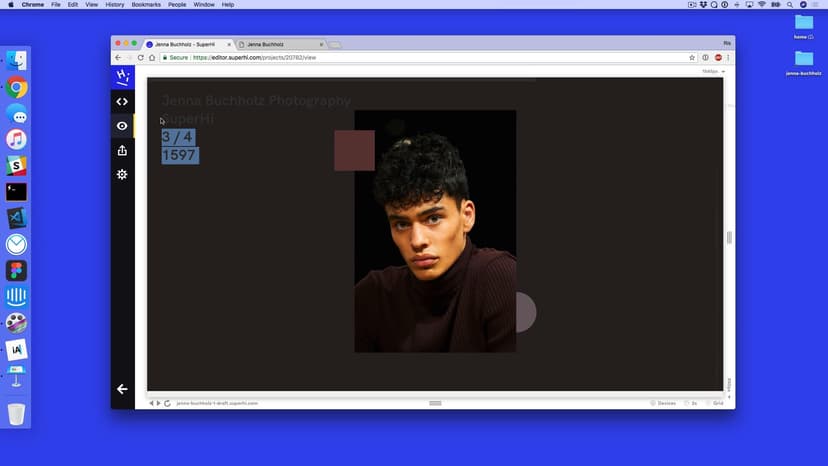The image size is (828, 466).
Task: Open the SuperHi code editor view
Action: click(x=122, y=101)
